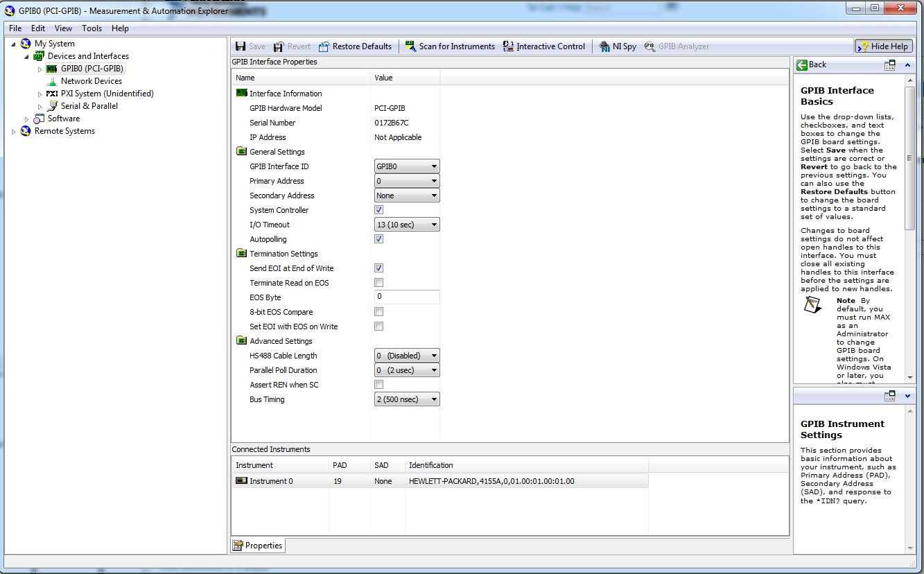Click the GPIB0 (PCI-GPIB) board icon
This screenshot has width=924, height=574.
(52, 69)
